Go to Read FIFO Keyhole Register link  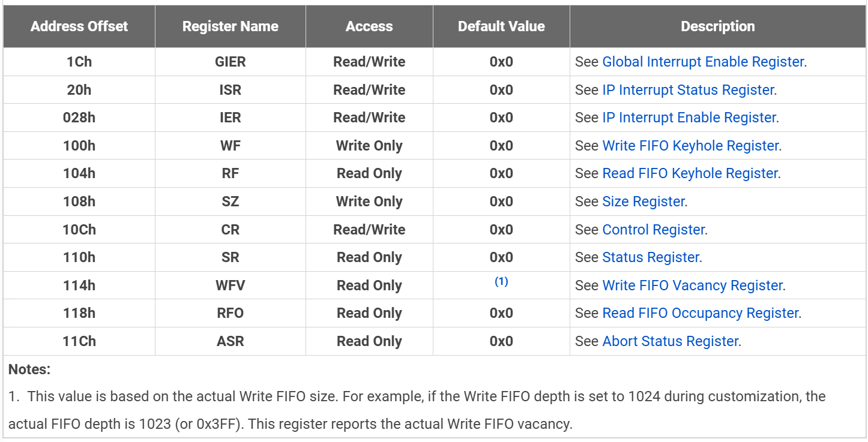click(690, 173)
